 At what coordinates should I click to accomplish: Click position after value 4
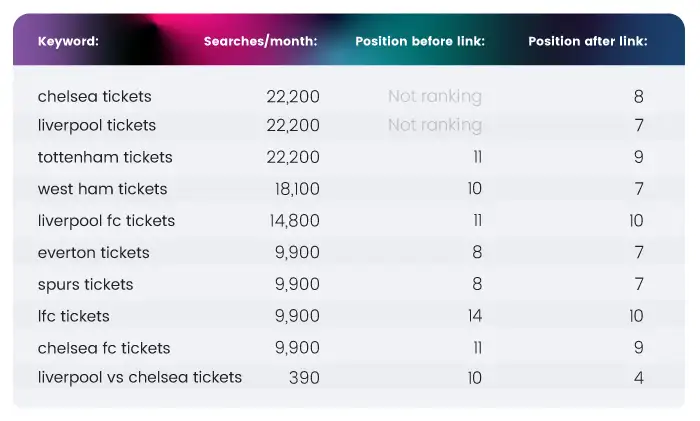638,378
